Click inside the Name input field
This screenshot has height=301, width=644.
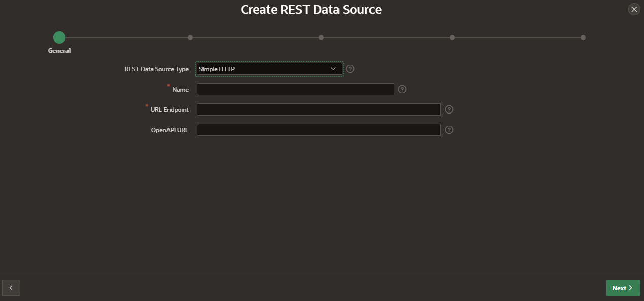tap(295, 89)
